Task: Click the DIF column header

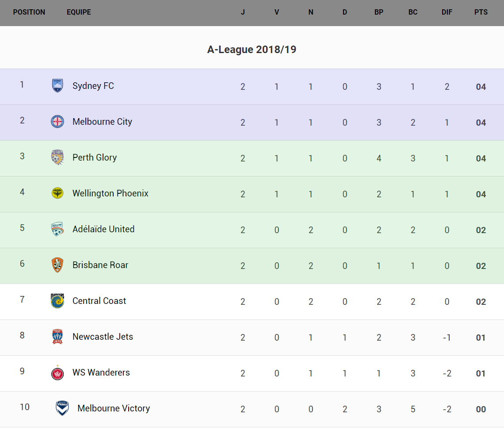Action: point(447,12)
